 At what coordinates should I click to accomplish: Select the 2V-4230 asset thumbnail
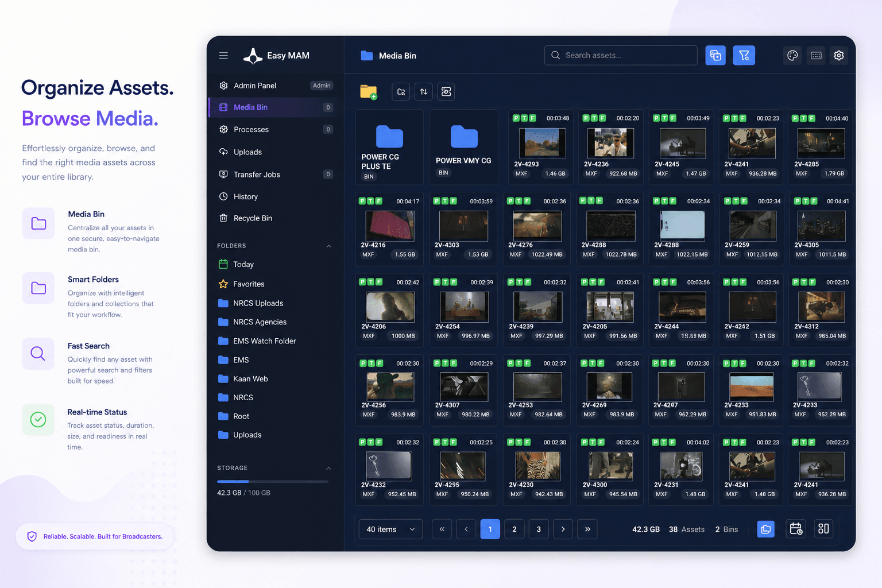click(537, 466)
